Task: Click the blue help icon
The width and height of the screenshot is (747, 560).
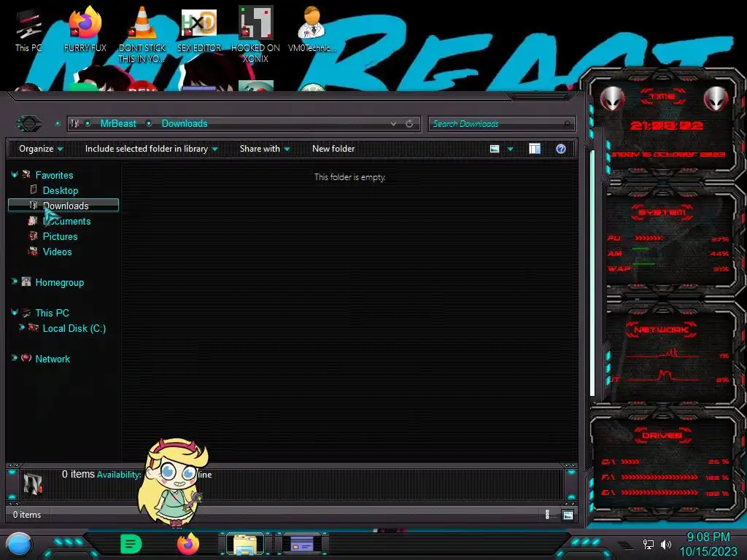Action: (561, 149)
